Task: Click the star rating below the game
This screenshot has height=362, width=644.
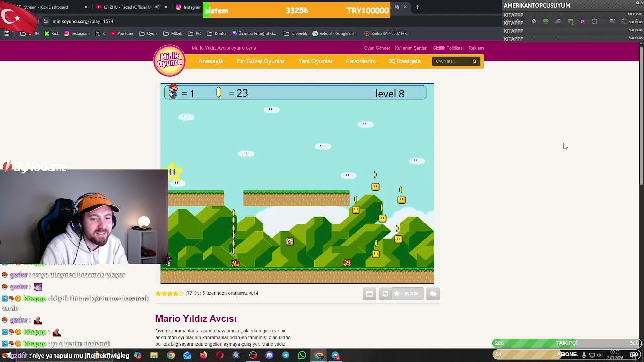Action: point(170,293)
